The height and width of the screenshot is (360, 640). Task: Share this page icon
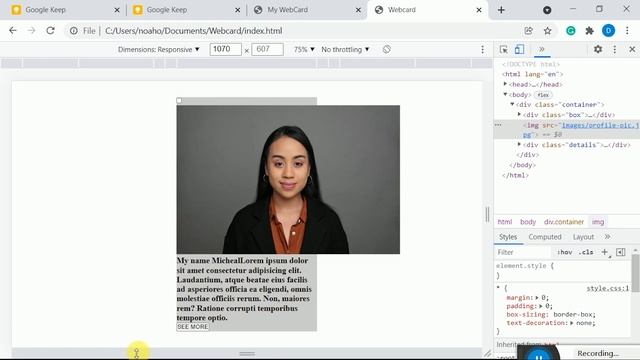tap(529, 31)
